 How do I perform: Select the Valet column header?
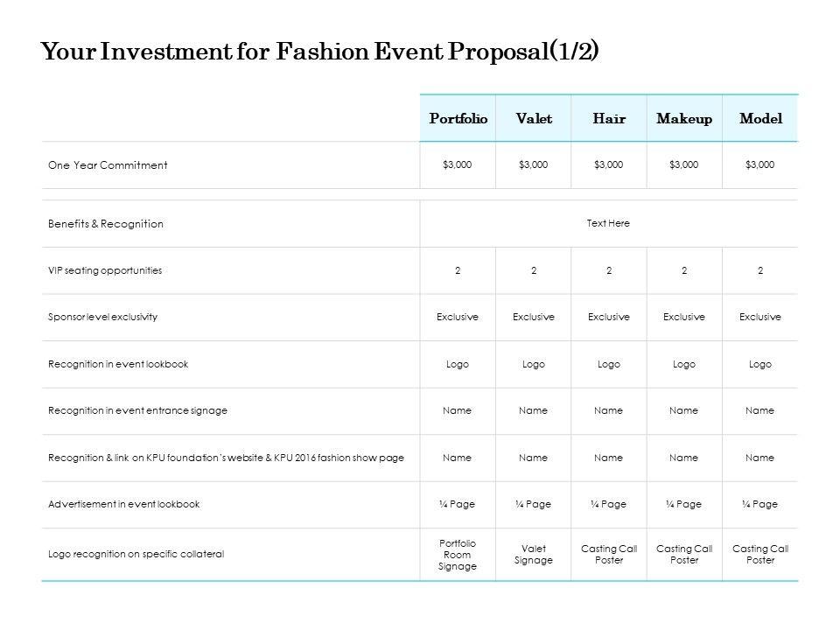click(534, 118)
